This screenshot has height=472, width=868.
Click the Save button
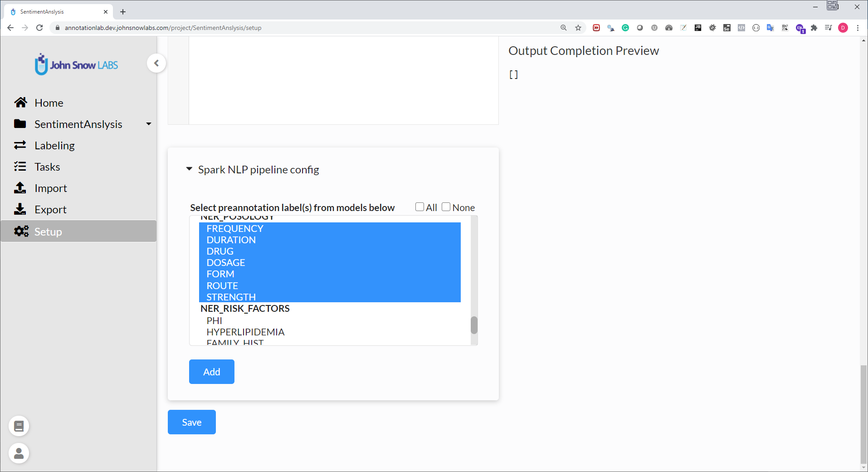tap(192, 422)
